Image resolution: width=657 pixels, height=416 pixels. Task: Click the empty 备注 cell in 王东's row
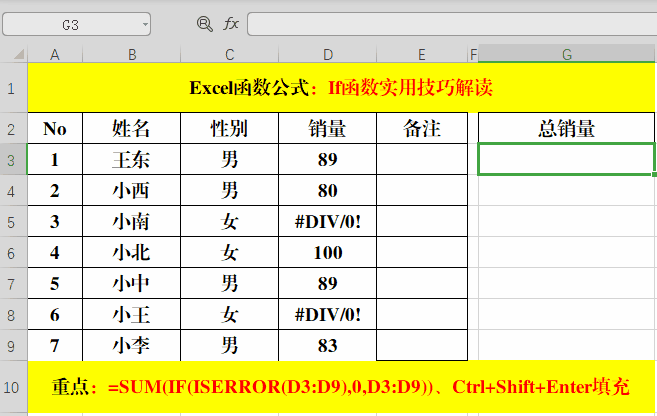click(422, 159)
